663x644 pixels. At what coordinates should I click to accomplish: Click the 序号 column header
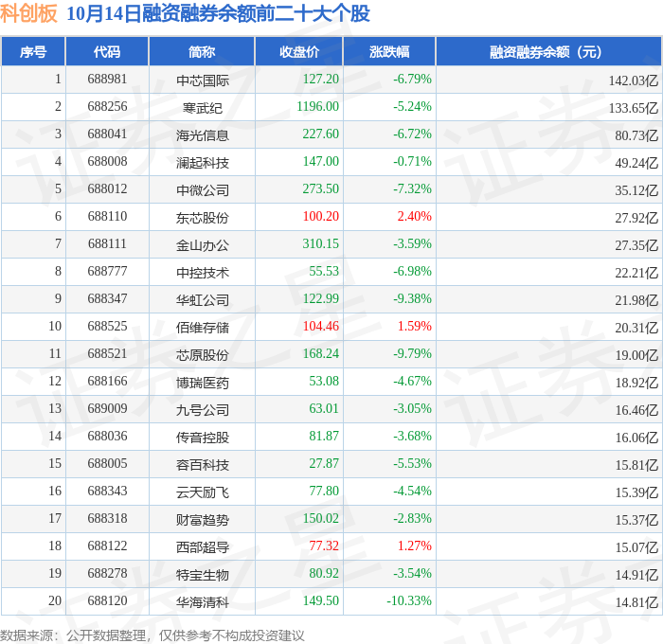tap(33, 51)
